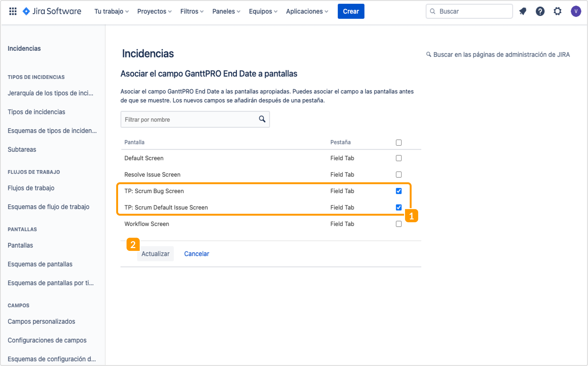Open Esquemas de pantallas in sidebar

(x=40, y=264)
